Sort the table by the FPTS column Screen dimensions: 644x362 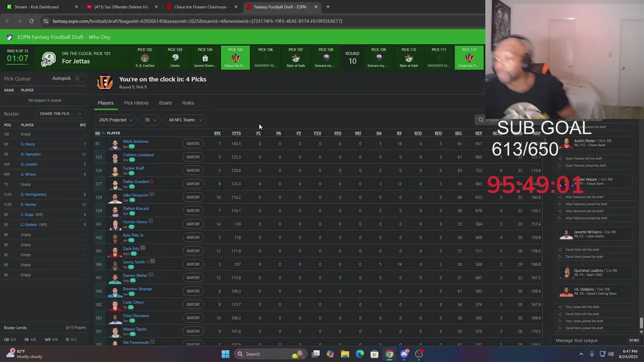coord(236,133)
